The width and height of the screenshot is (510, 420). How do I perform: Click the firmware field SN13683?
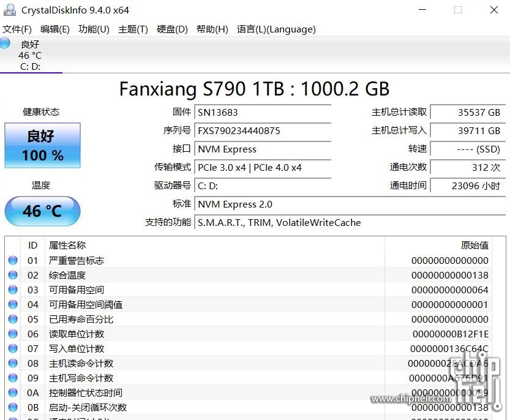pos(263,112)
